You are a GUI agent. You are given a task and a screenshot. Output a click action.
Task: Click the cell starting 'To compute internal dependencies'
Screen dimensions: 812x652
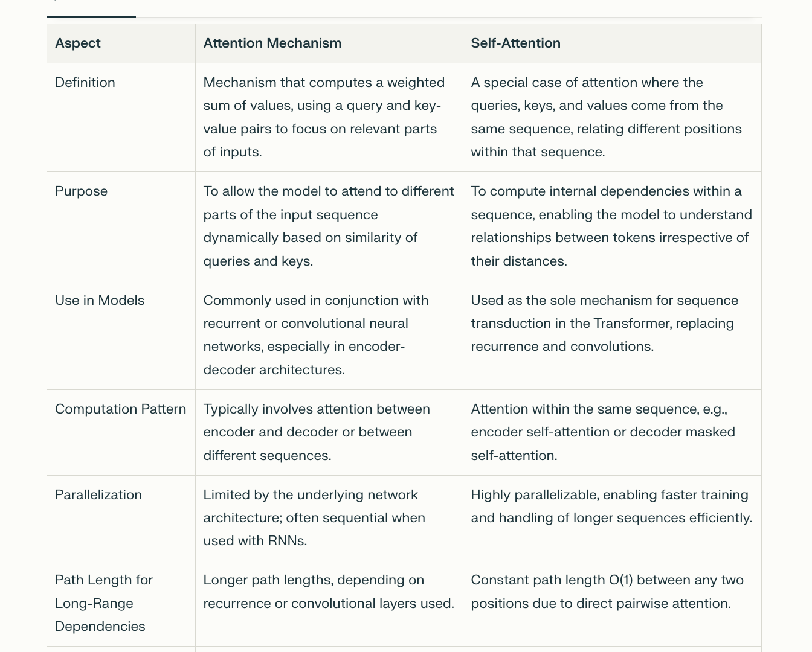[x=611, y=226]
